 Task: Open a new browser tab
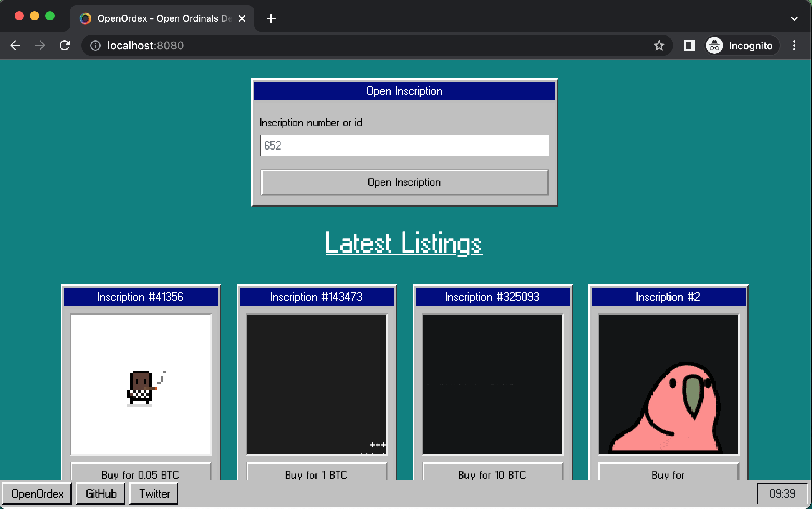tap(271, 18)
